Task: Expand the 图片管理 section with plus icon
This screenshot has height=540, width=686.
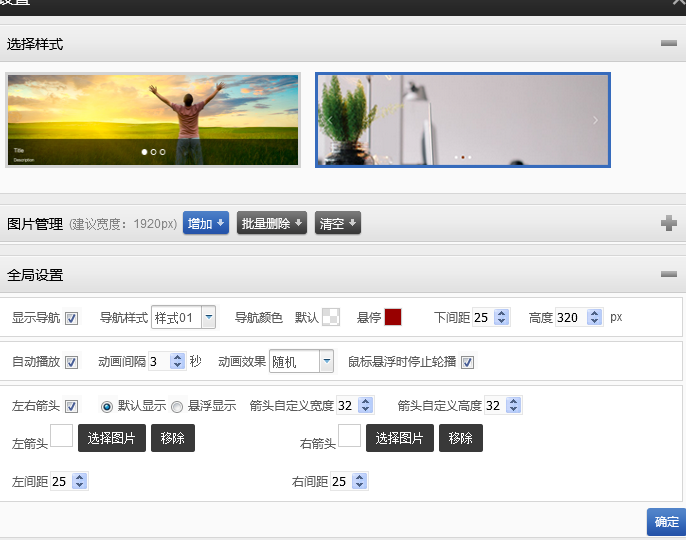Action: click(x=668, y=223)
